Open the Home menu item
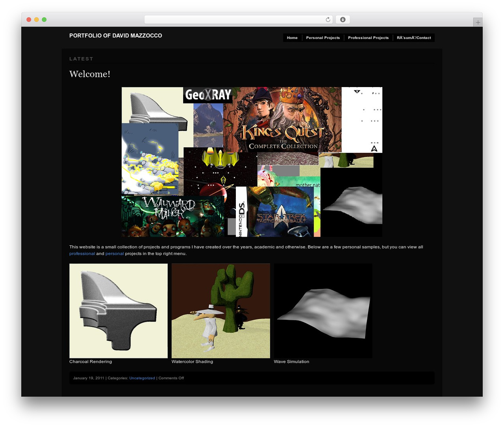This screenshot has width=504, height=427. (x=292, y=38)
